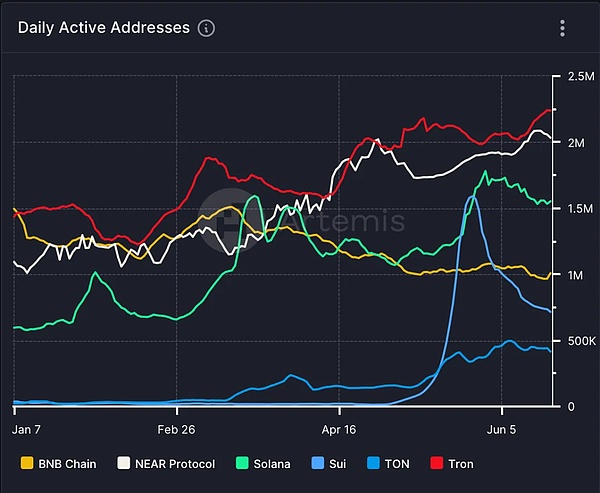Screen dimensions: 600x493
Task: Hide the Sui series via legend label
Action: [x=335, y=464]
